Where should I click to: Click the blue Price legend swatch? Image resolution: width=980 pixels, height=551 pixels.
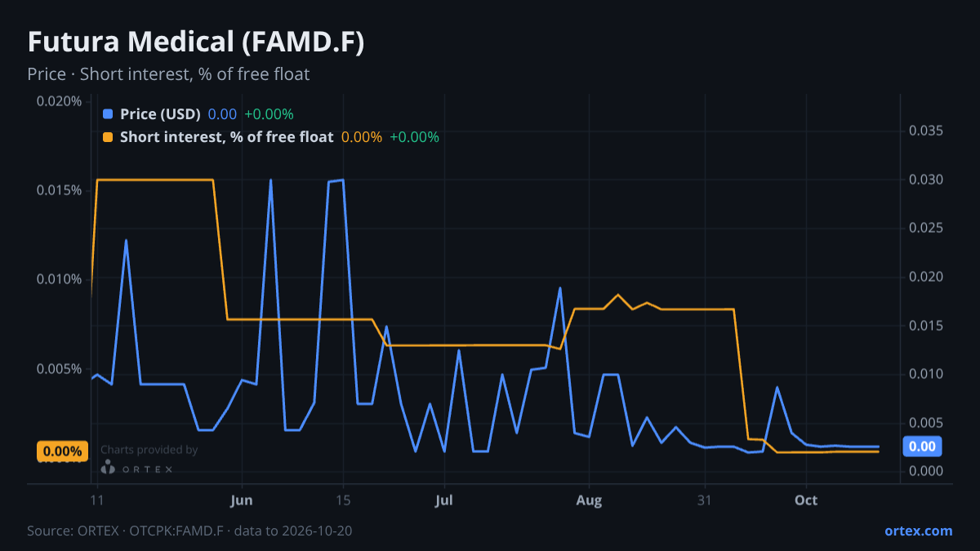coord(108,114)
